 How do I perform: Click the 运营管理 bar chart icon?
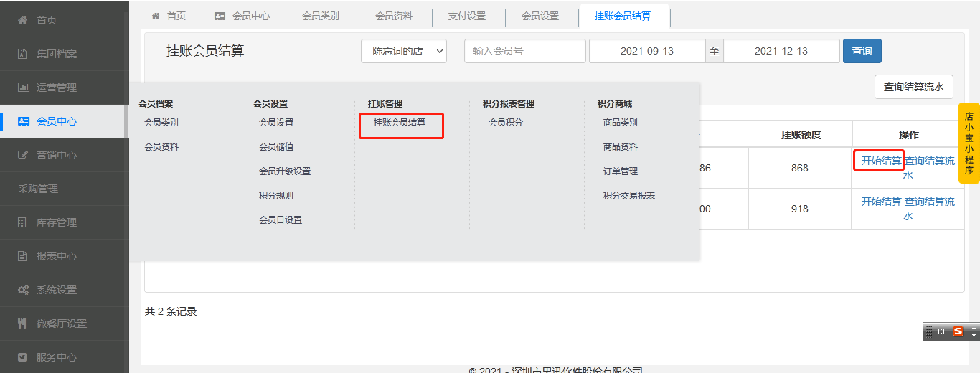point(23,88)
